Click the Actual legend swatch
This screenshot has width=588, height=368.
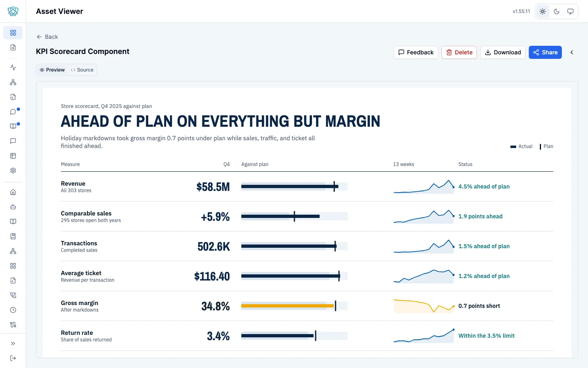pyautogui.click(x=513, y=147)
